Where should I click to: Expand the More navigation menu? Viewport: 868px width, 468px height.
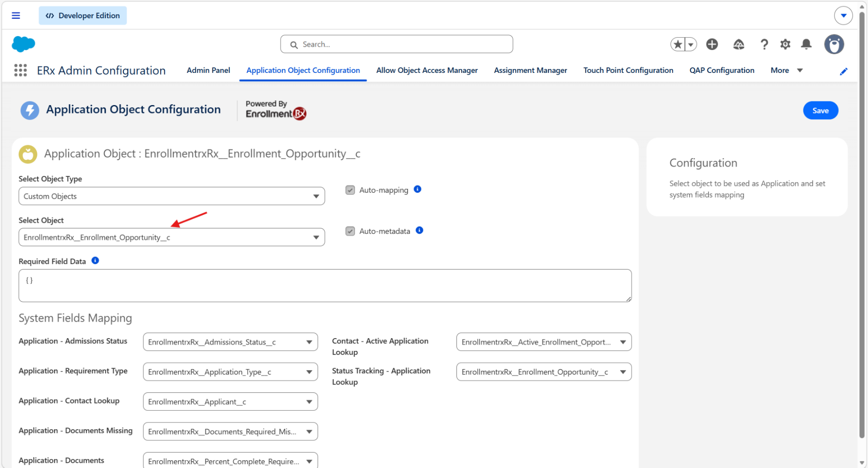coord(786,70)
